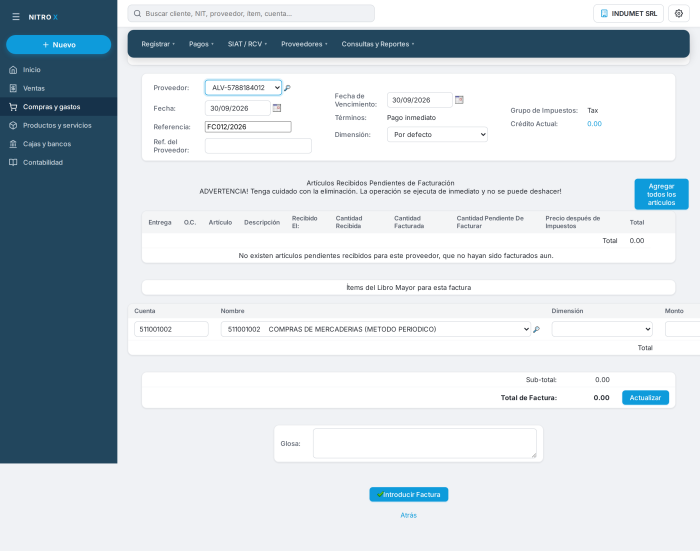Click the Monto input field
Image resolution: width=700 pixels, height=551 pixels.
683,329
